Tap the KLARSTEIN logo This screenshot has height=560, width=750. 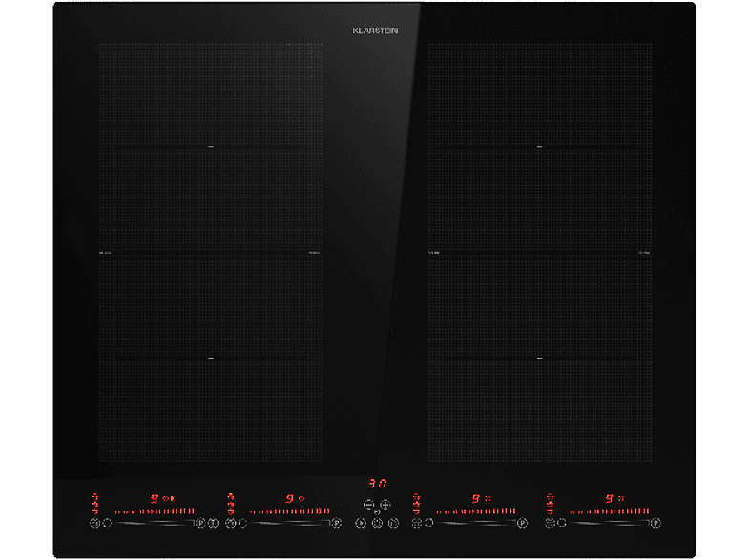click(x=375, y=31)
